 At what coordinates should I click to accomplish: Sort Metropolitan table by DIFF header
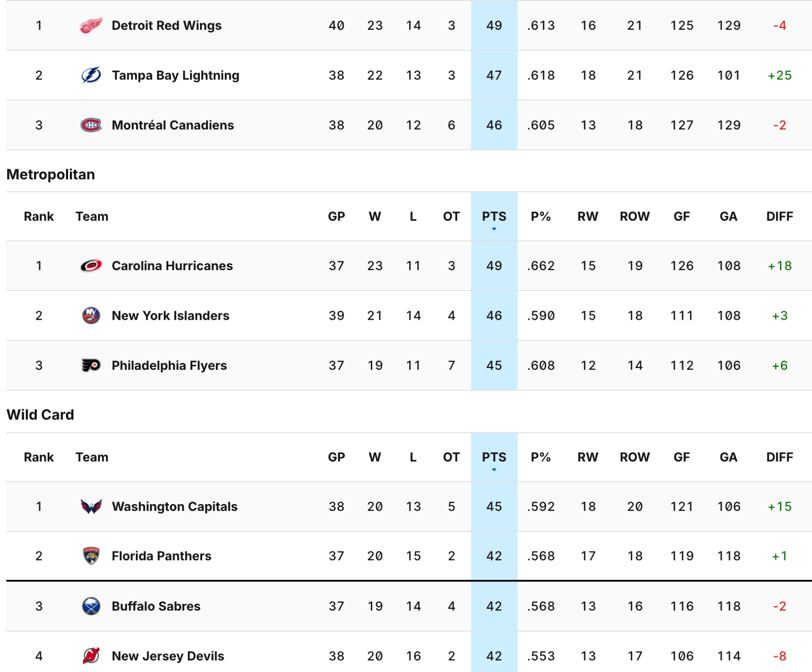click(x=779, y=217)
